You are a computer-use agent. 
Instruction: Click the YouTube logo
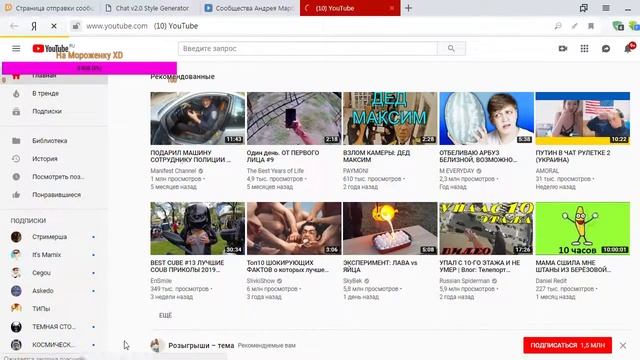51,49
